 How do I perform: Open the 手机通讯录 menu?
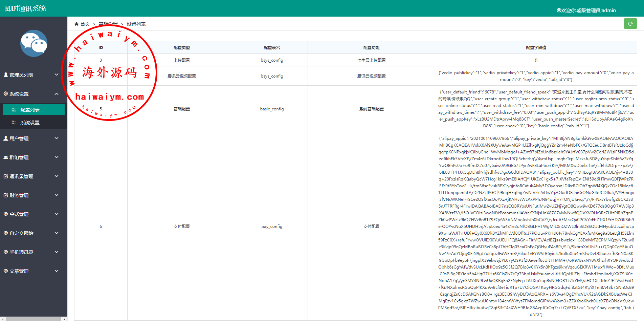pos(21,252)
